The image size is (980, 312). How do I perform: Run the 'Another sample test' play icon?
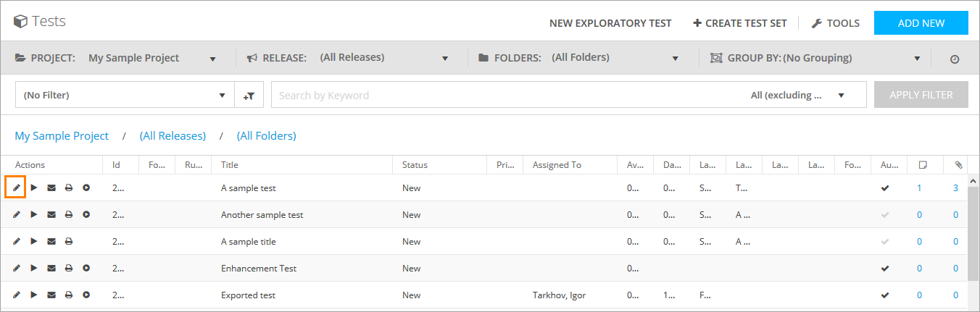[x=34, y=215]
